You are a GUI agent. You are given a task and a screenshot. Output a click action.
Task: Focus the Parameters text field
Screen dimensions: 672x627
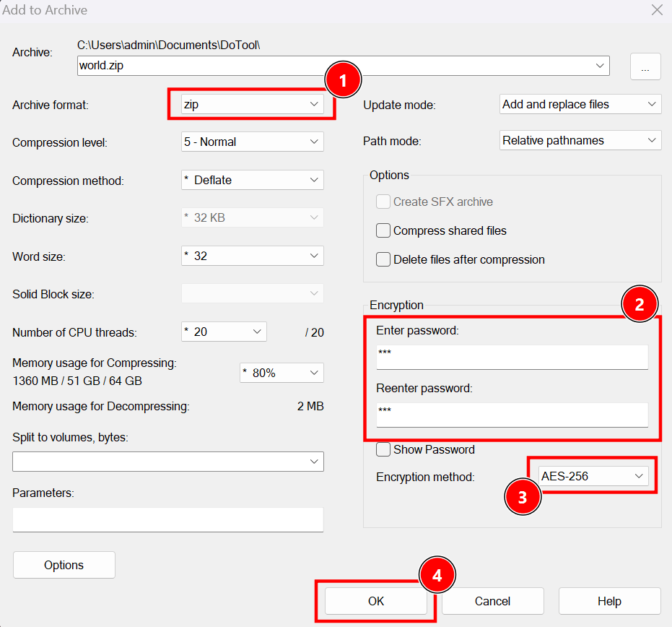168,520
